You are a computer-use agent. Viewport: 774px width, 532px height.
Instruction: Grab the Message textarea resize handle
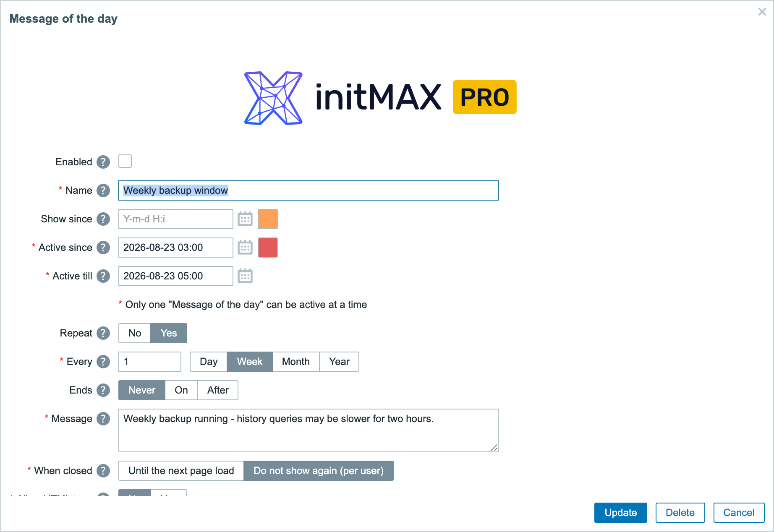click(x=494, y=448)
